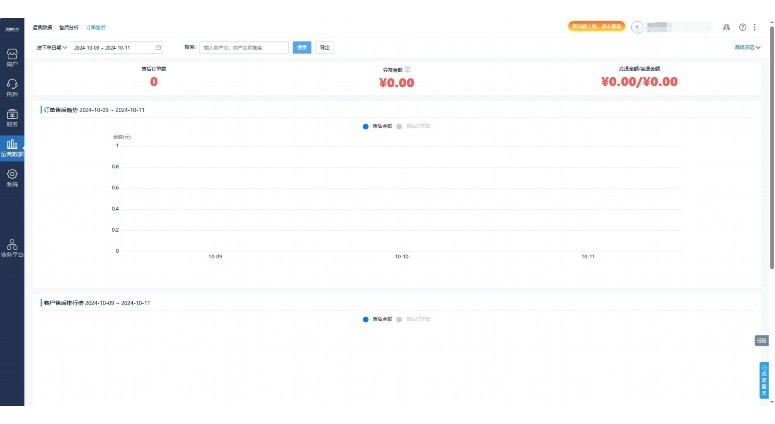Click the blue current breadcrumb item
Viewport: 775px width, 424px height.
pos(95,27)
